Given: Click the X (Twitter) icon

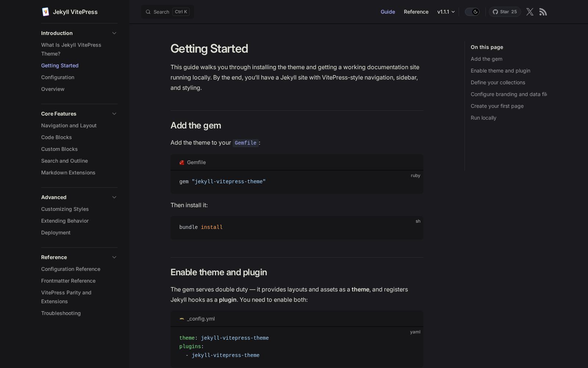Looking at the screenshot, I should click(530, 12).
